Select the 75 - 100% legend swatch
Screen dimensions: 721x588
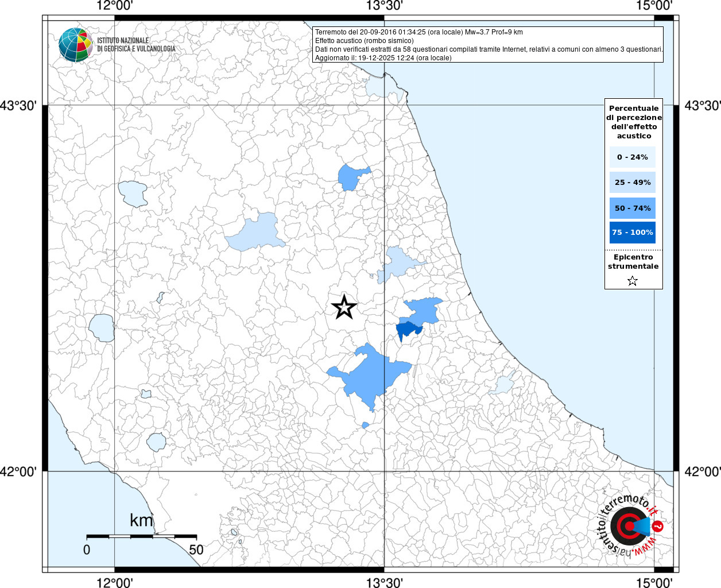point(633,233)
